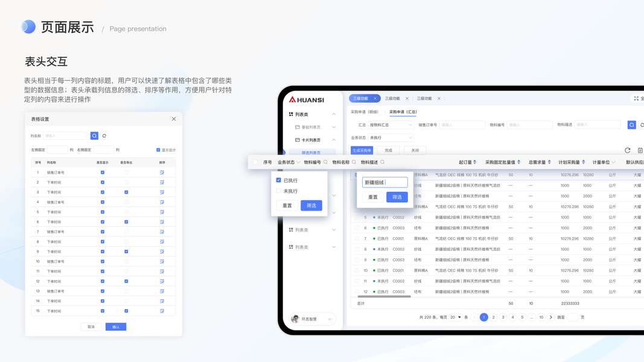Open the 汇总 按物料汇总 dropdown
Screen dimensions: 644x362
click(391, 125)
